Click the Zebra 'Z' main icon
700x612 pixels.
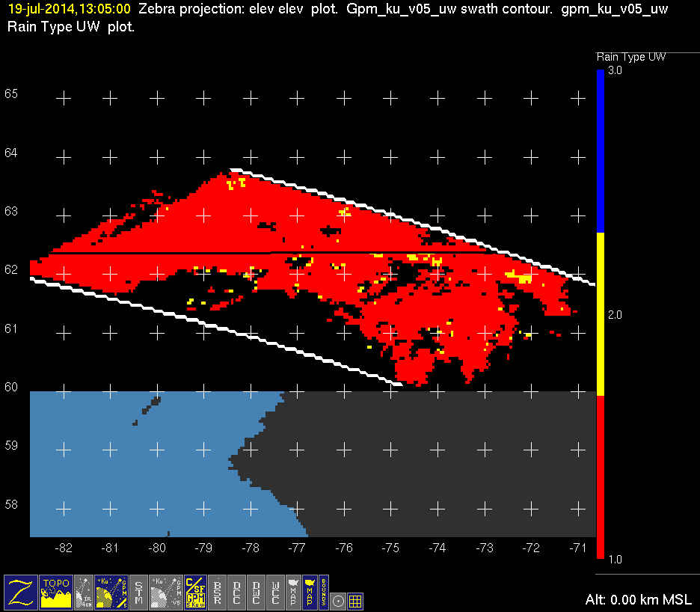[x=20, y=591]
